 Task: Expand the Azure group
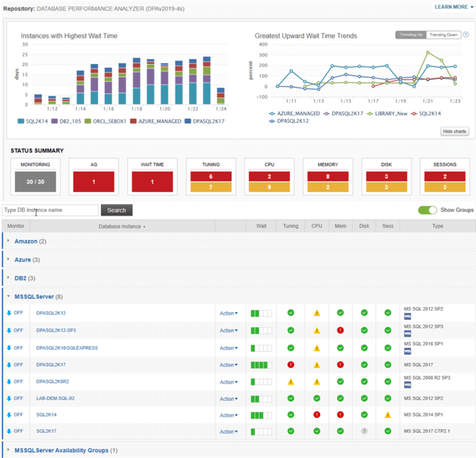[8, 259]
